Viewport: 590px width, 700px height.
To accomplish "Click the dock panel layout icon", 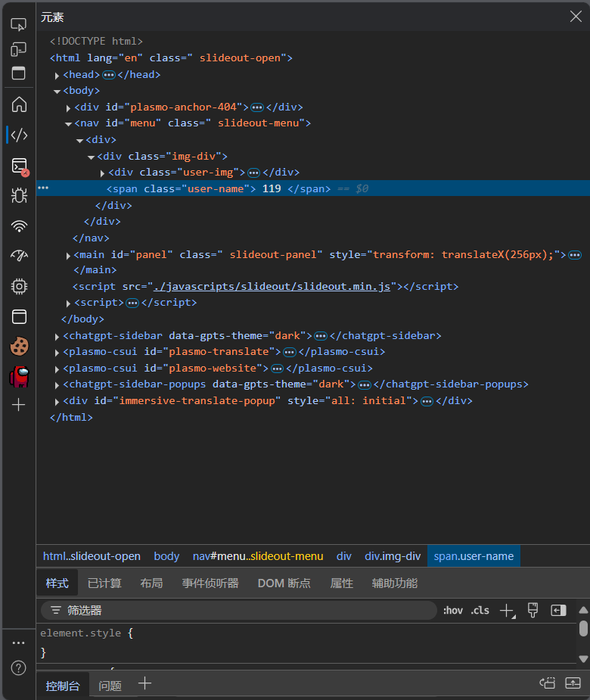I will (18, 73).
